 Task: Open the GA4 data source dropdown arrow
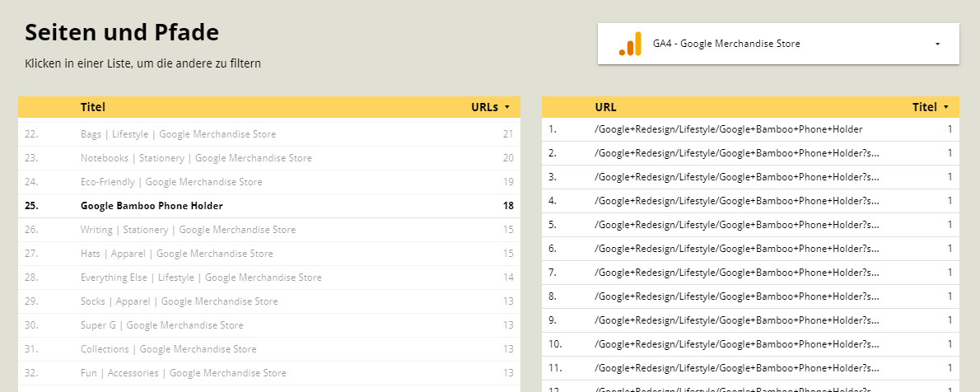[x=937, y=44]
